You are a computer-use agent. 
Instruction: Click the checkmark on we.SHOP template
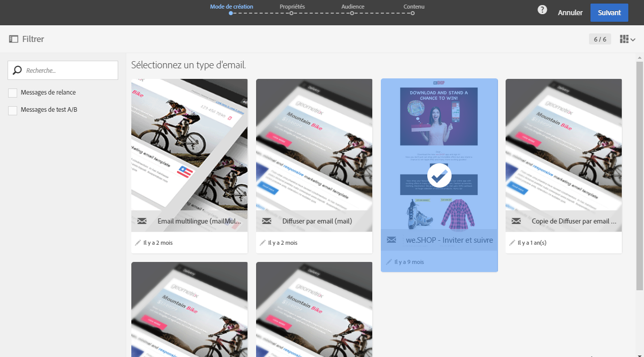(439, 175)
